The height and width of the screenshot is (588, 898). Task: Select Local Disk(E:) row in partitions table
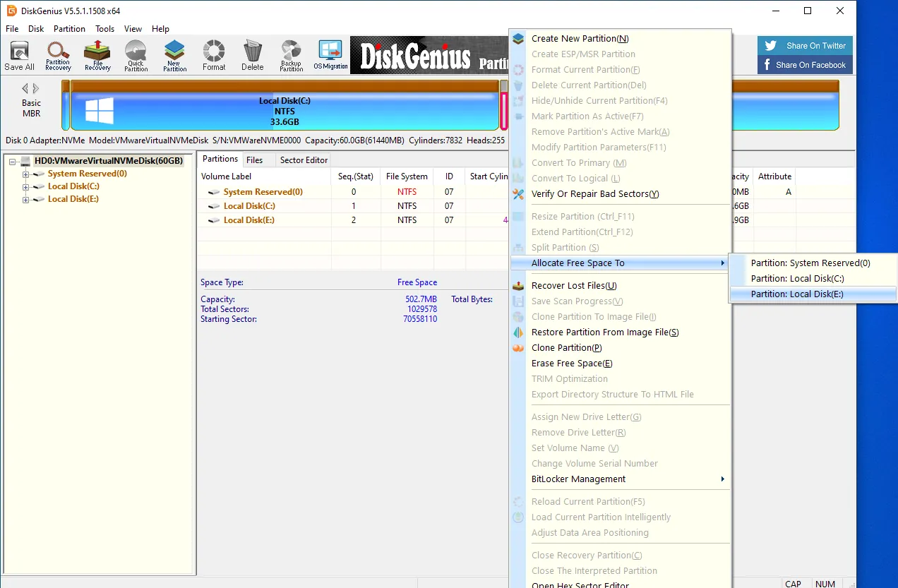click(x=353, y=220)
